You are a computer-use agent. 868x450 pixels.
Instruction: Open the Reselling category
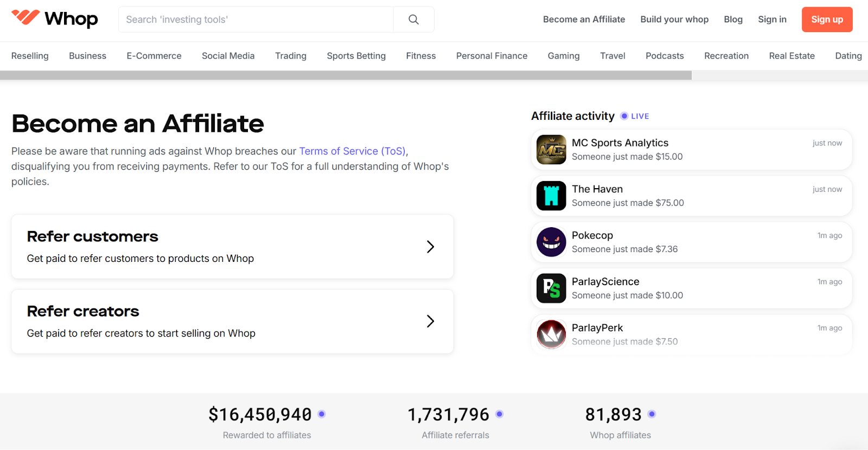[x=30, y=56]
